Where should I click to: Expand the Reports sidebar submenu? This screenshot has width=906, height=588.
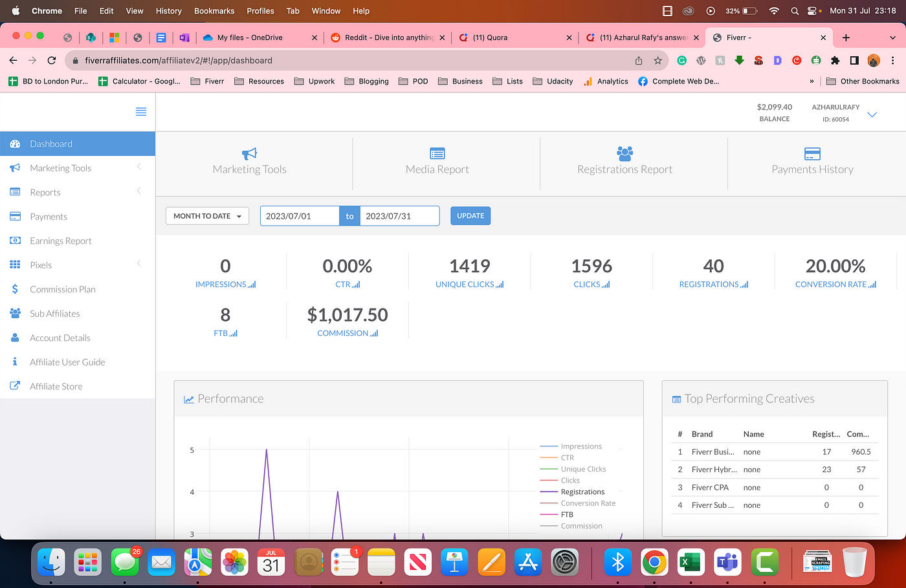click(138, 191)
